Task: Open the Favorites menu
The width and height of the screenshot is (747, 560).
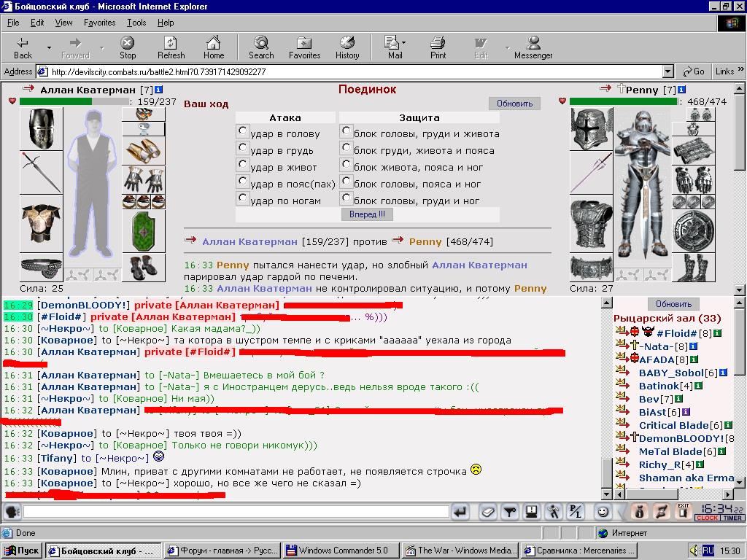Action: (x=99, y=23)
